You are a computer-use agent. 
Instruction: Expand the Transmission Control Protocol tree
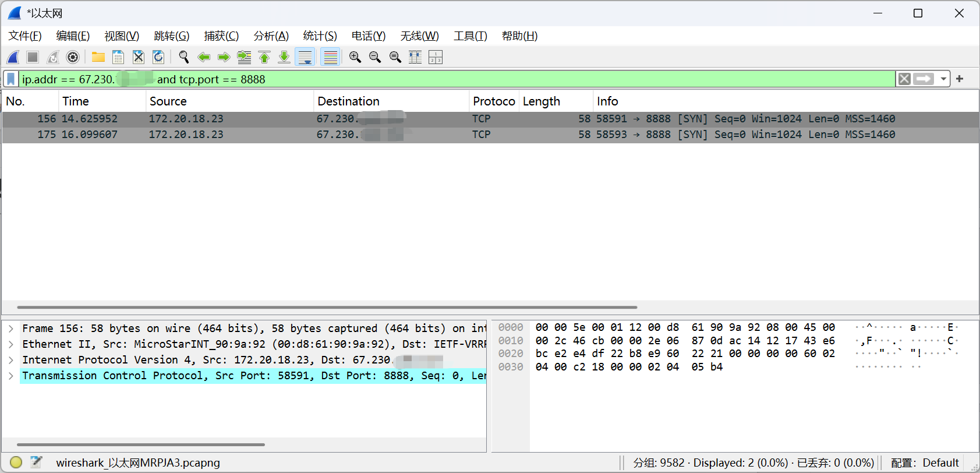[11, 376]
